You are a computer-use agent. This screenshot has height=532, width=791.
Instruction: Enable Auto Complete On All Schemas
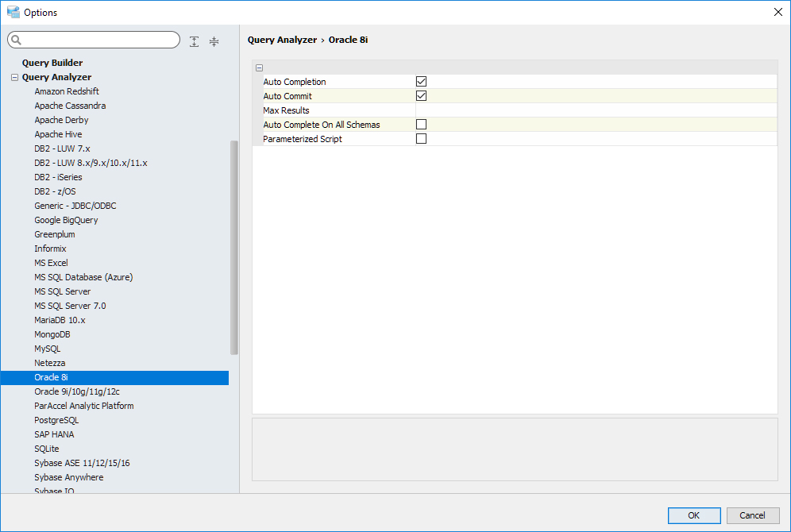pyautogui.click(x=422, y=125)
